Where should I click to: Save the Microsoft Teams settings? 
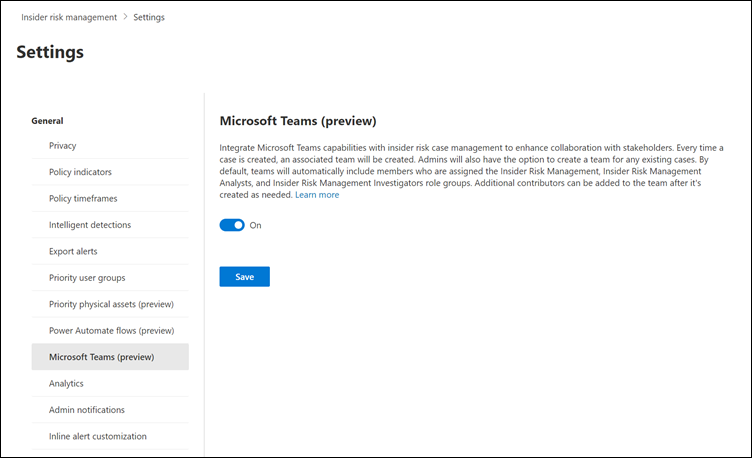(245, 277)
